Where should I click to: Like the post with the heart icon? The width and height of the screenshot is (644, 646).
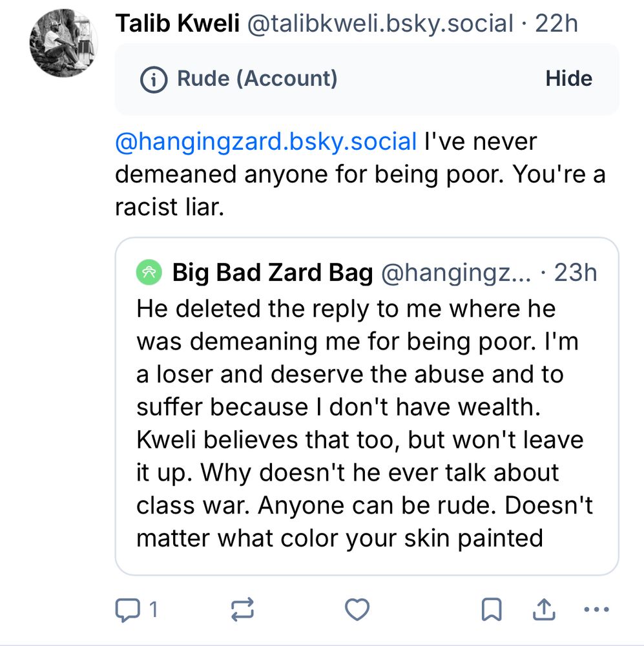click(x=357, y=609)
